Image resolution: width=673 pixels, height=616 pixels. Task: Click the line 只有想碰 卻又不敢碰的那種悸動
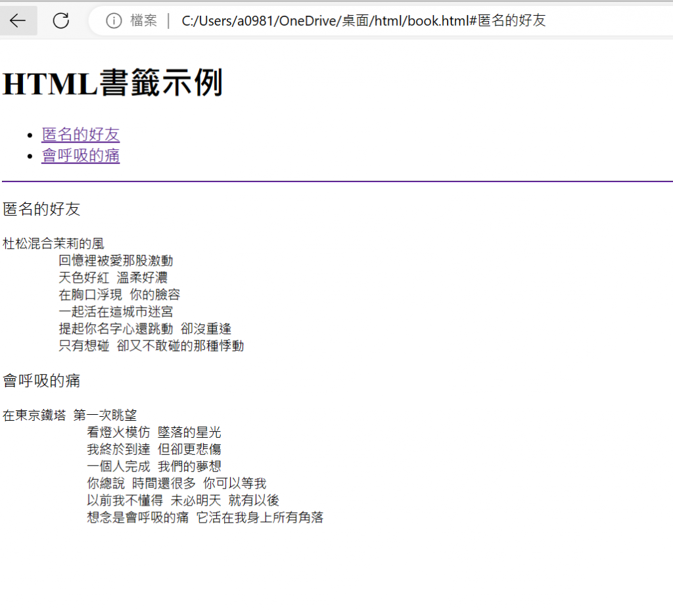point(151,346)
